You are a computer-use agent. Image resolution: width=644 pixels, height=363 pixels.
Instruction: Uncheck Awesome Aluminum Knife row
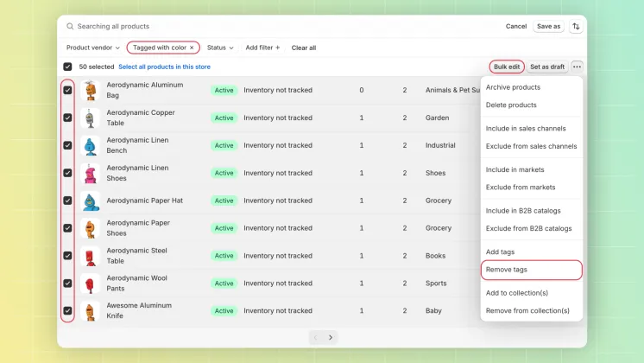tap(68, 311)
